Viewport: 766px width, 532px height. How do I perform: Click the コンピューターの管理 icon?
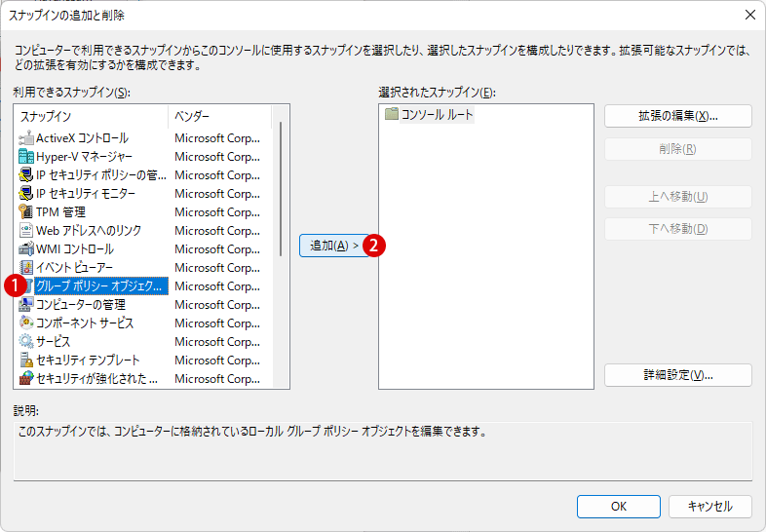point(26,305)
